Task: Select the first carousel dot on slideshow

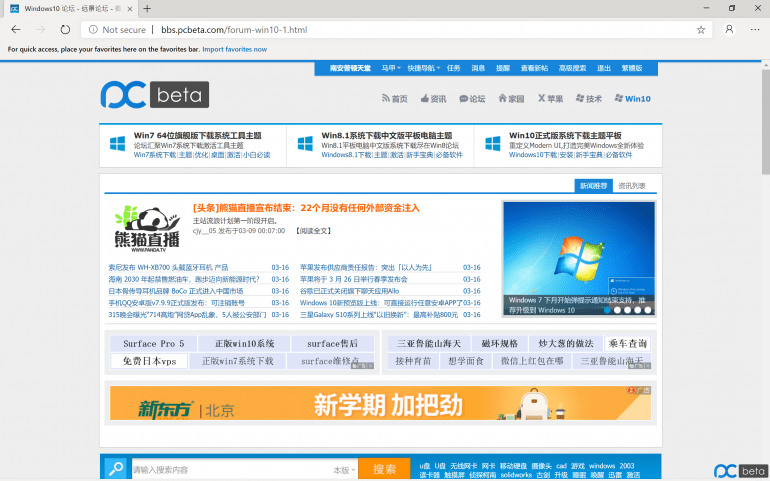Action: pyautogui.click(x=607, y=310)
